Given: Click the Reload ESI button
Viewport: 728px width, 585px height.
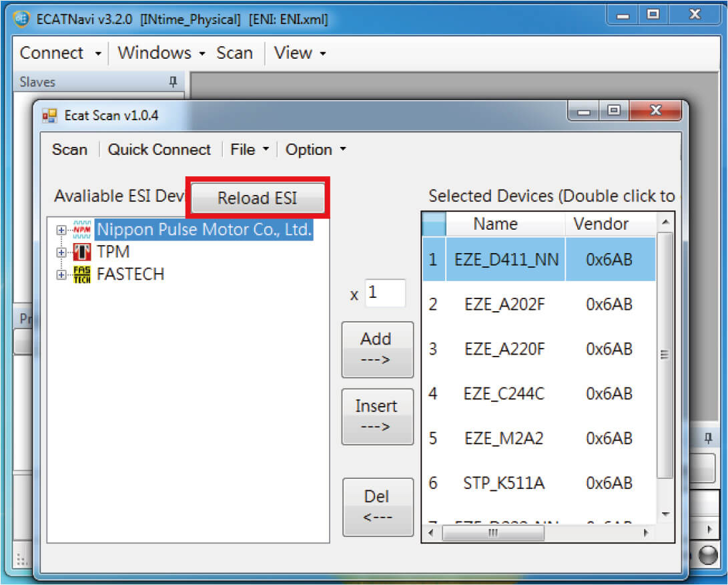Looking at the screenshot, I should click(258, 198).
